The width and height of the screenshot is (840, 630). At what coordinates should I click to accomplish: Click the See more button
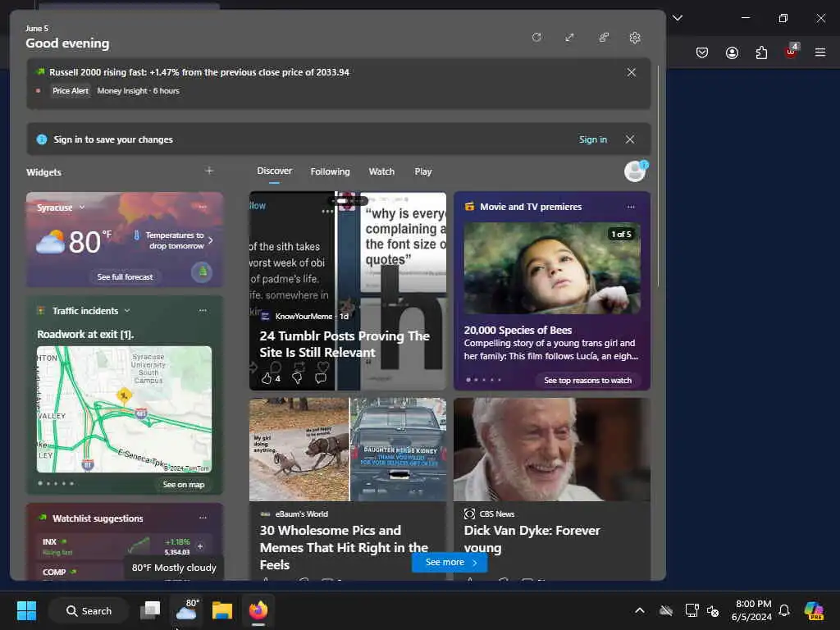(450, 562)
